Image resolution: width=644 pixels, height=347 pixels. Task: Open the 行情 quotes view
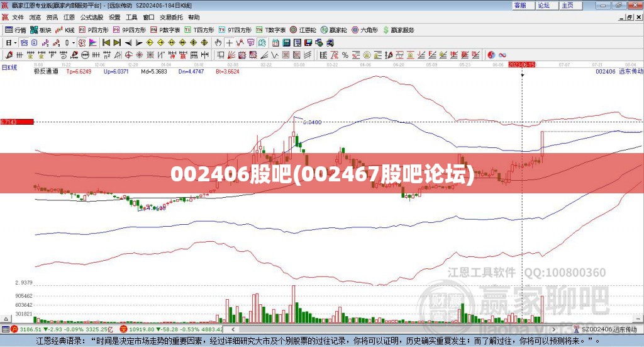tap(16, 30)
